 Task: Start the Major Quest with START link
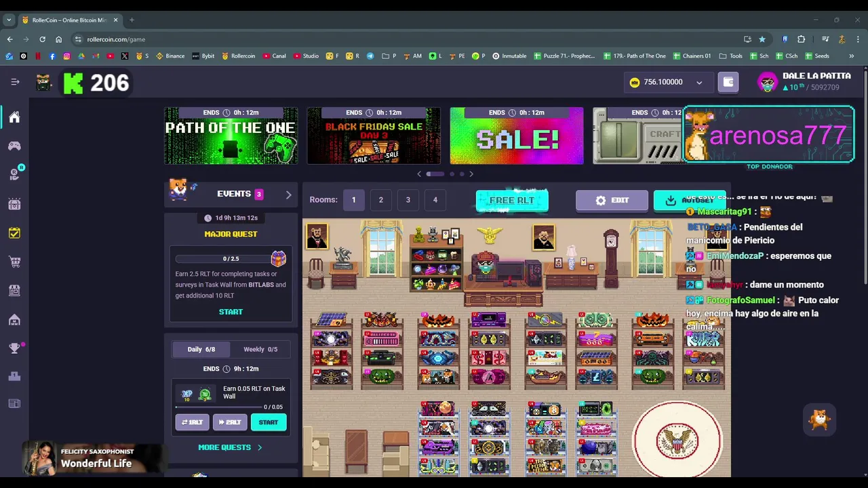tap(231, 312)
